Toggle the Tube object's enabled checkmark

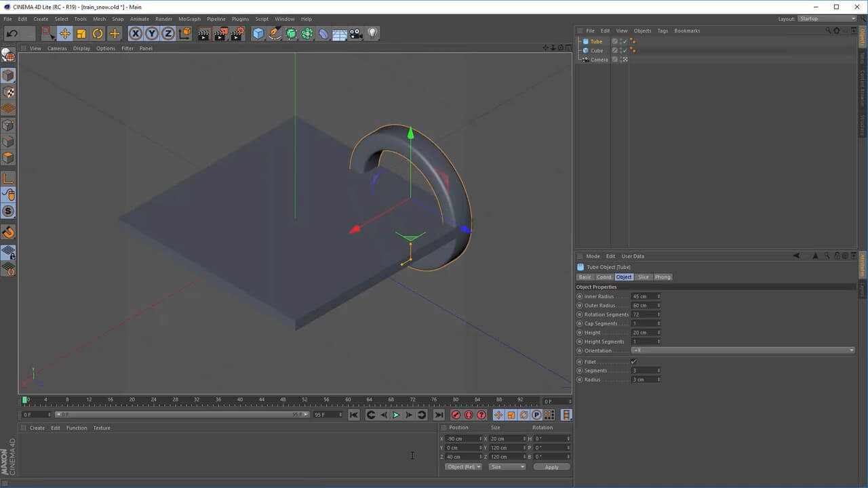tap(624, 41)
